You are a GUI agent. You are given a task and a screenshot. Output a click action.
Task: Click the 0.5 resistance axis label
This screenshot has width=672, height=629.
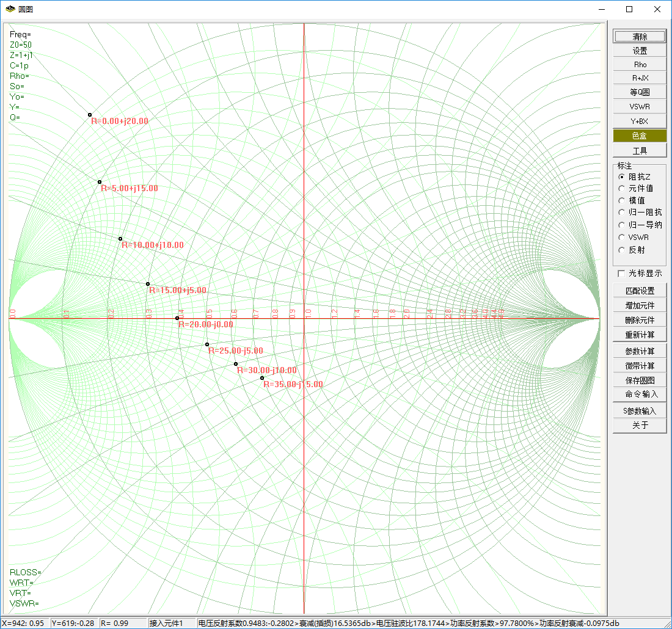(x=210, y=313)
